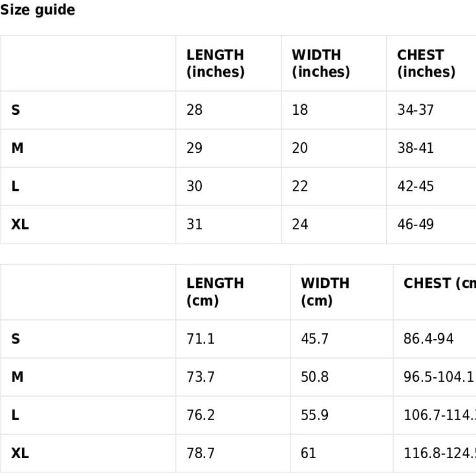Click the 28 length cell for size S
The width and height of the screenshot is (476, 476).
point(195,110)
